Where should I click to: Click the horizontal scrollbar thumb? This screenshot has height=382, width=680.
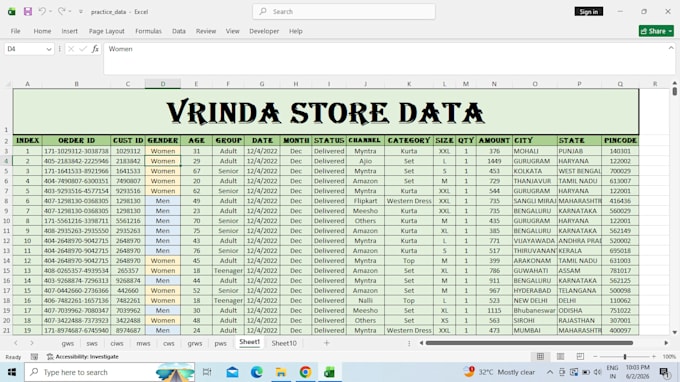coord(529,343)
